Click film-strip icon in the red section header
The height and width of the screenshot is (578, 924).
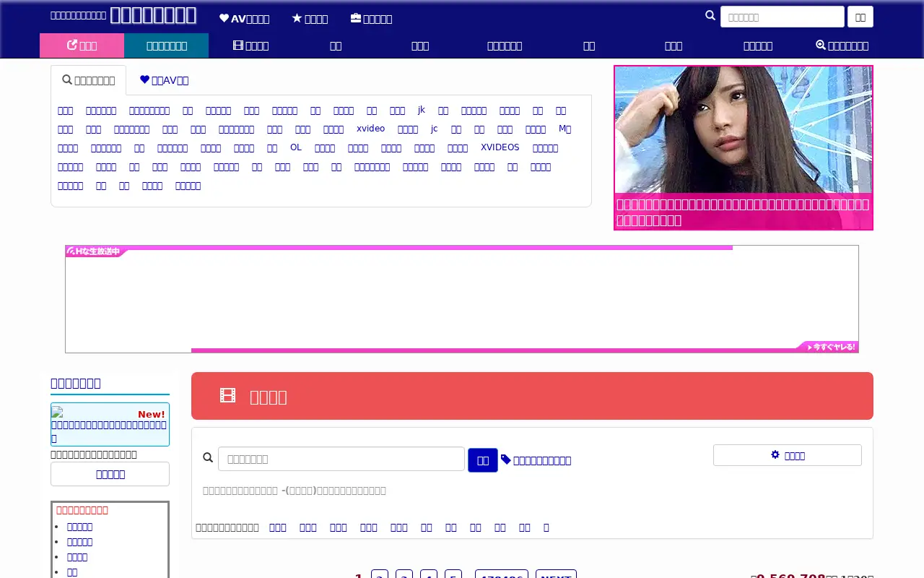[x=227, y=396]
